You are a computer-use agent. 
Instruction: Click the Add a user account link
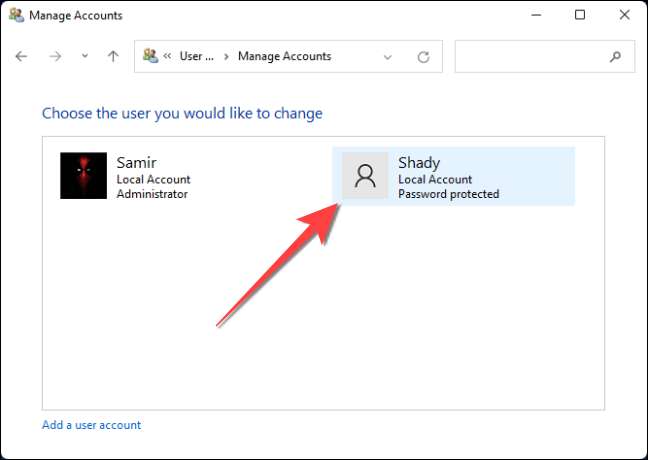click(92, 425)
